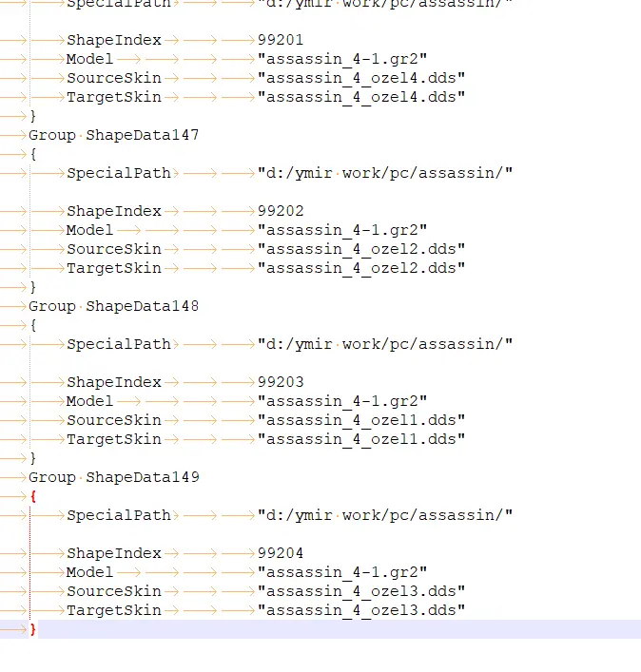The image size is (641, 672).
Task: Click the ShapeIndex value 99204
Action: point(281,553)
